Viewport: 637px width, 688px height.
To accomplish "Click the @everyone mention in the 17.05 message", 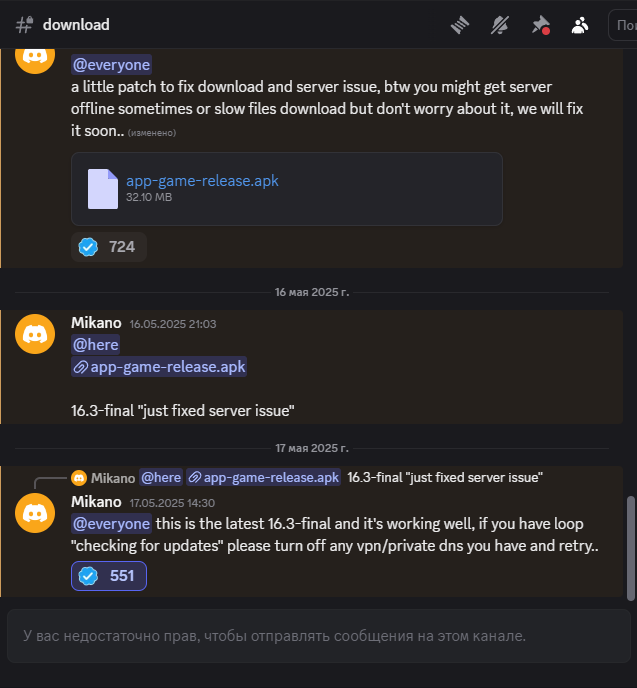I will point(111,523).
